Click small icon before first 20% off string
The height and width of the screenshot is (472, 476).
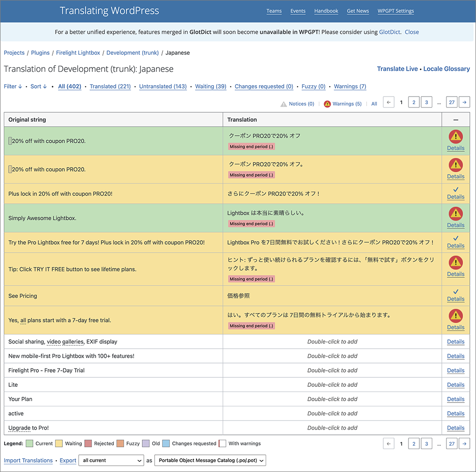coord(10,141)
